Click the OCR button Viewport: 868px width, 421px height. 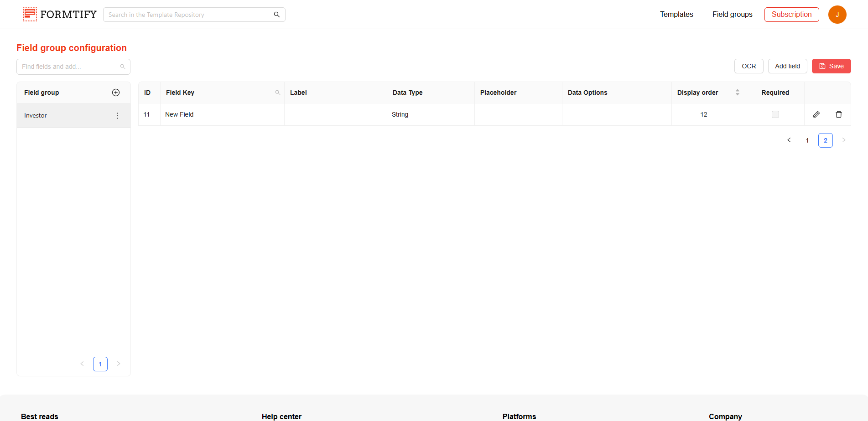click(748, 66)
